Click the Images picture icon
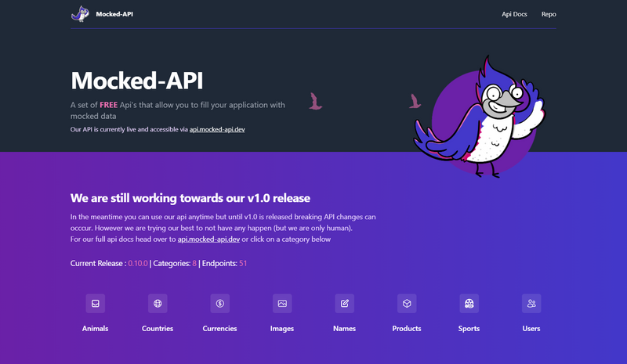The image size is (627, 364). [282, 304]
